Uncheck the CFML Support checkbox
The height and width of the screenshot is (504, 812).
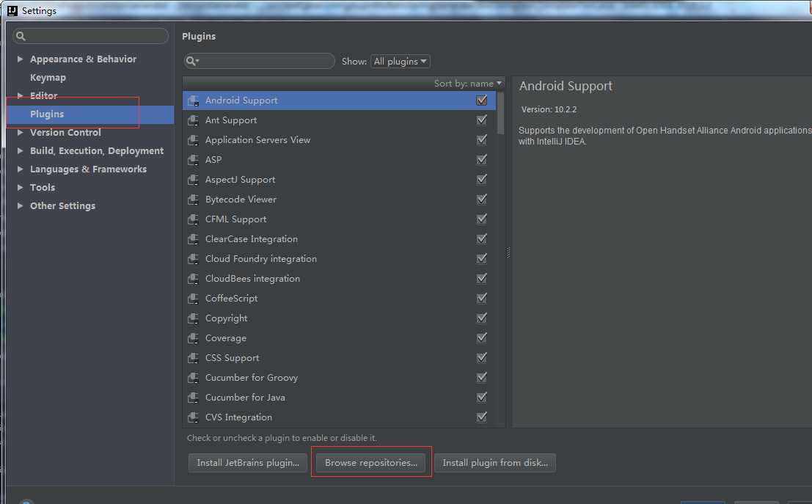click(x=482, y=219)
